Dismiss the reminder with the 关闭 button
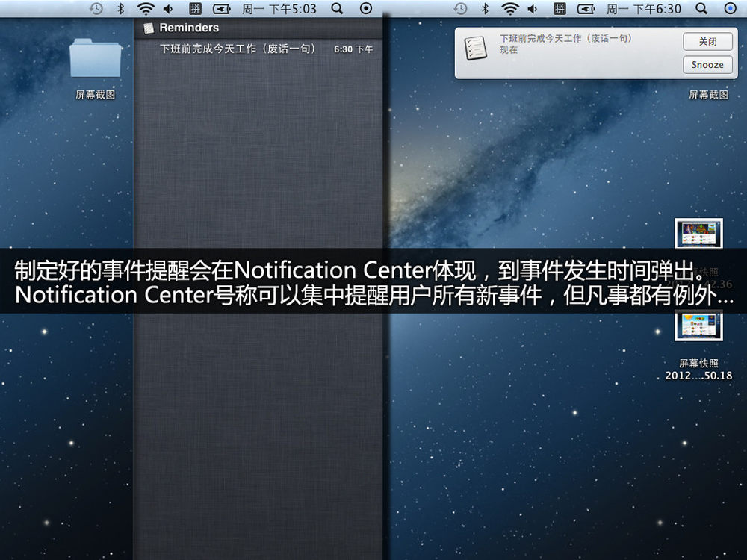The width and height of the screenshot is (747, 560). pyautogui.click(x=708, y=41)
